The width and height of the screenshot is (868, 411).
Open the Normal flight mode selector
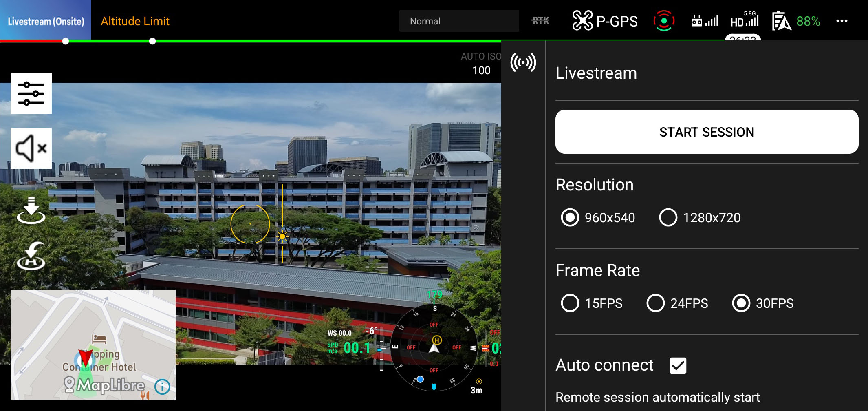point(458,21)
